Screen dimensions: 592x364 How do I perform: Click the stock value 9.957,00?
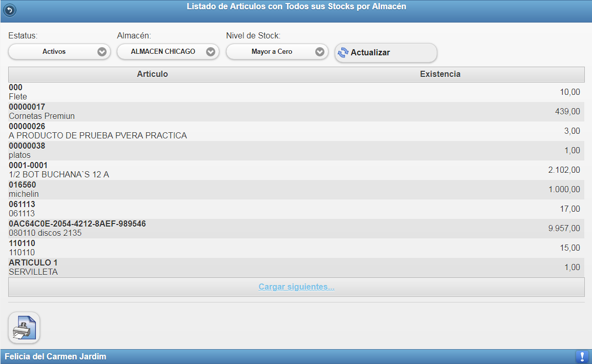pyautogui.click(x=564, y=229)
